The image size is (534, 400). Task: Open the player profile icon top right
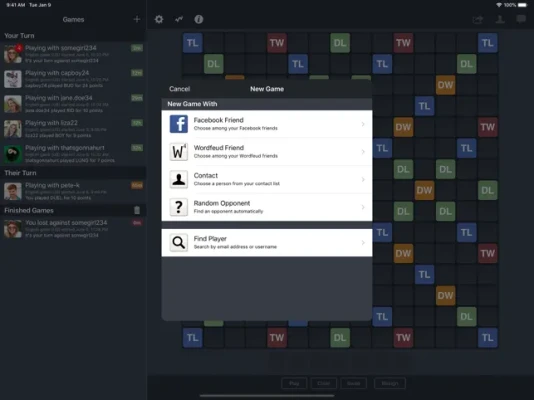[500, 19]
